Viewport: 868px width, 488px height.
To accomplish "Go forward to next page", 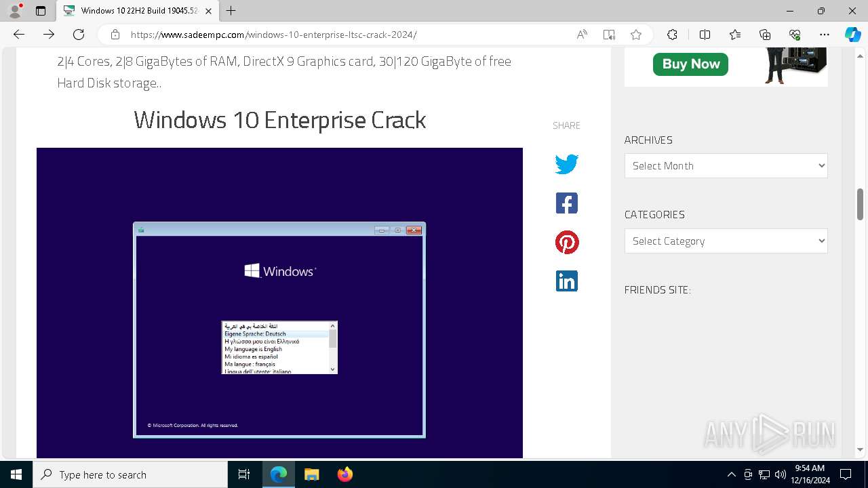I will point(49,35).
